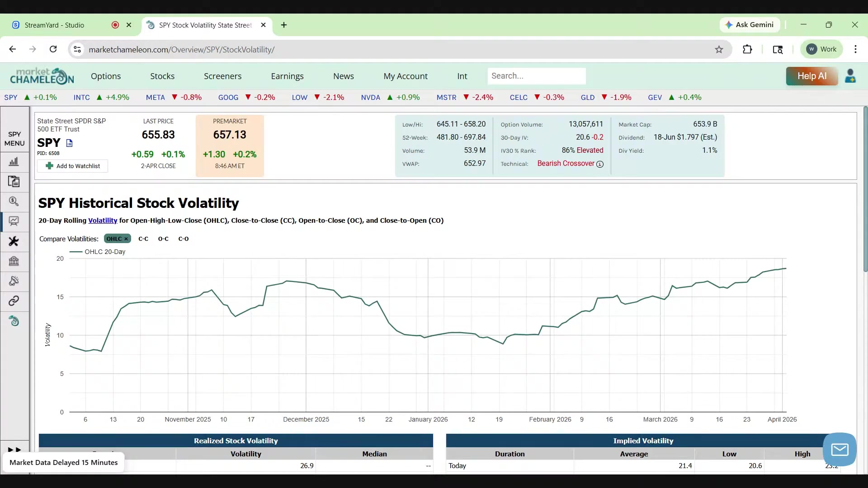
Task: Open the Int menu
Action: 462,76
